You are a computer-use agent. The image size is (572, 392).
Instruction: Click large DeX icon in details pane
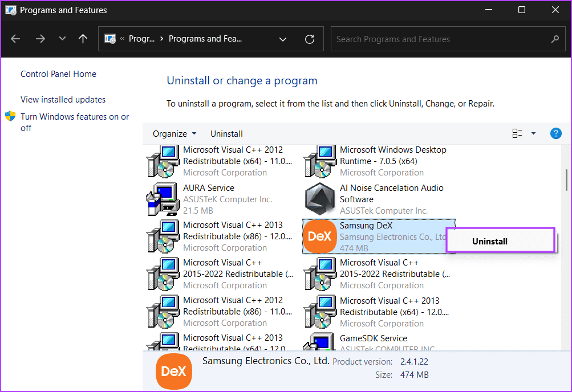173,371
